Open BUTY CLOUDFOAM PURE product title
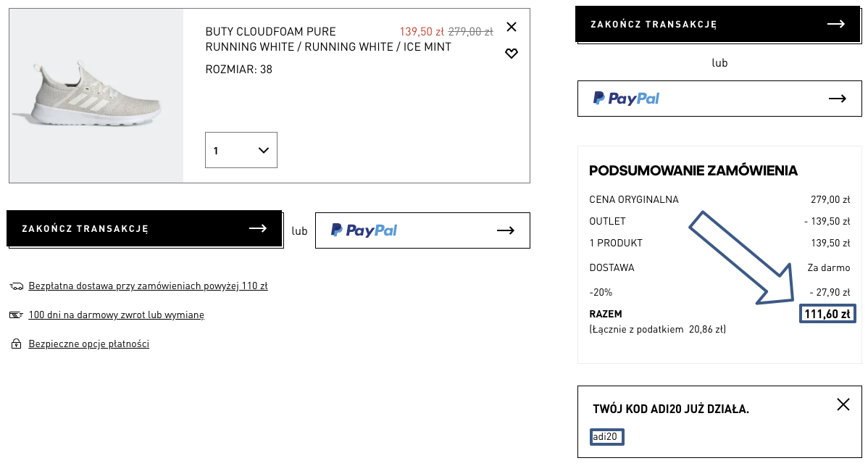This screenshot has height=466, width=868. (271, 32)
